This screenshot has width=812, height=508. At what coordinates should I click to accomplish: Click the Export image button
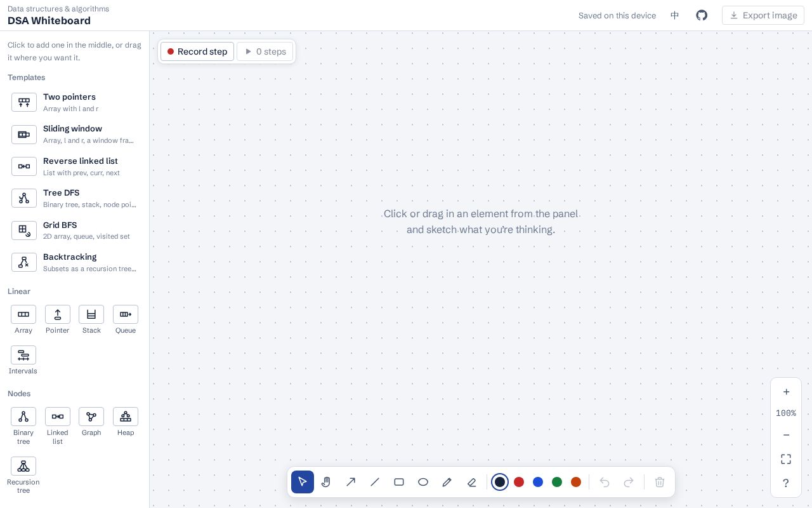click(763, 15)
